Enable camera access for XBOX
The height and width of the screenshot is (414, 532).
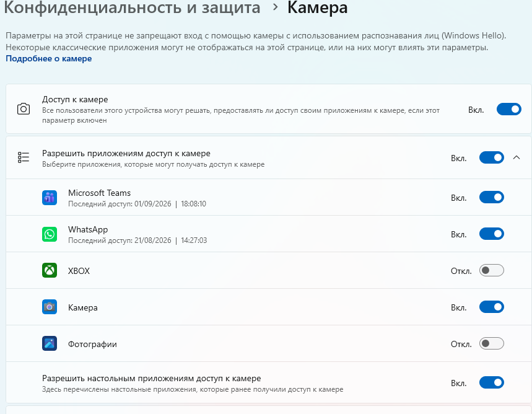coord(491,270)
